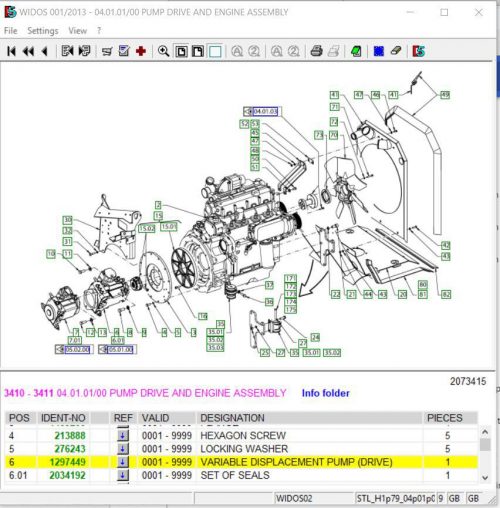Image resolution: width=500 pixels, height=508 pixels.
Task: Select ident number 1297449 in highlighted row
Action: pyautogui.click(x=68, y=462)
